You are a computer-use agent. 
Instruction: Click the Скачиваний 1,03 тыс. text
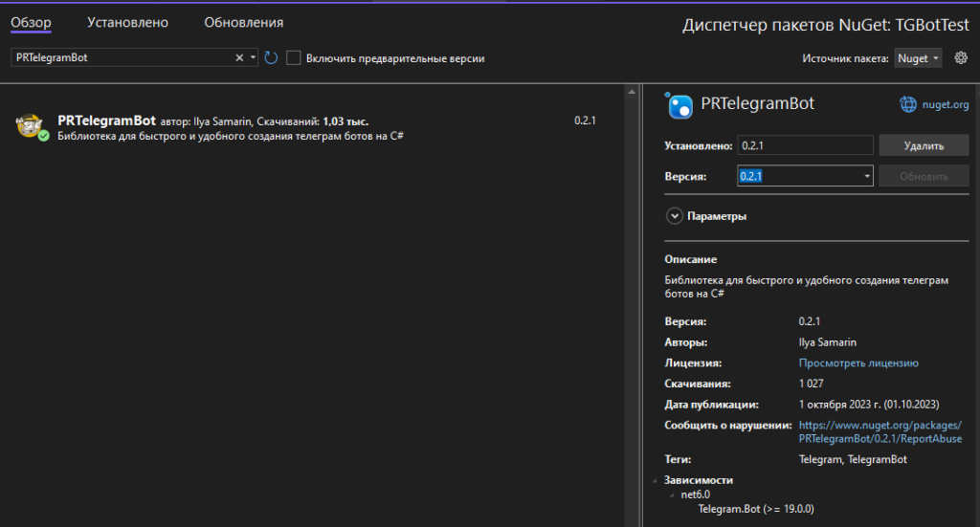coord(313,121)
